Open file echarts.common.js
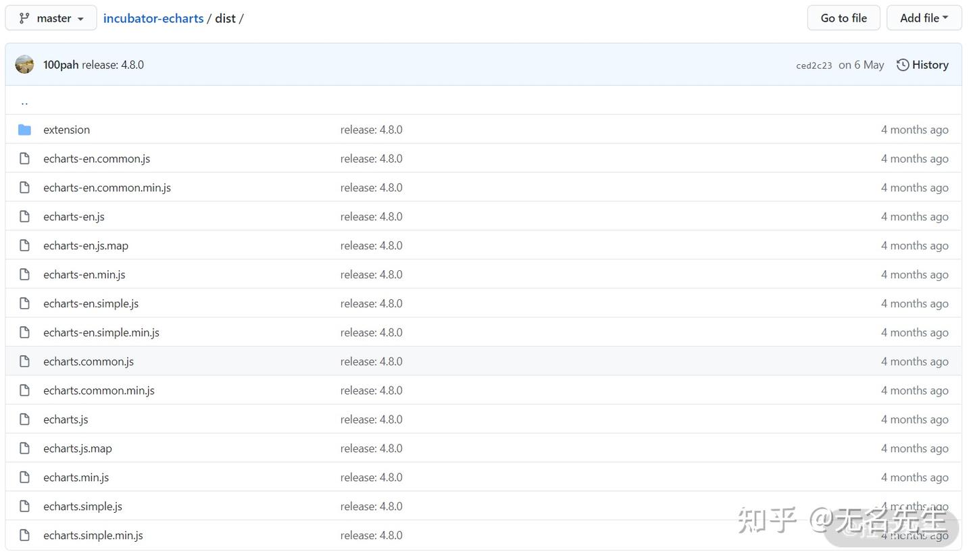Screen dimensions: 973x560 tap(89, 362)
